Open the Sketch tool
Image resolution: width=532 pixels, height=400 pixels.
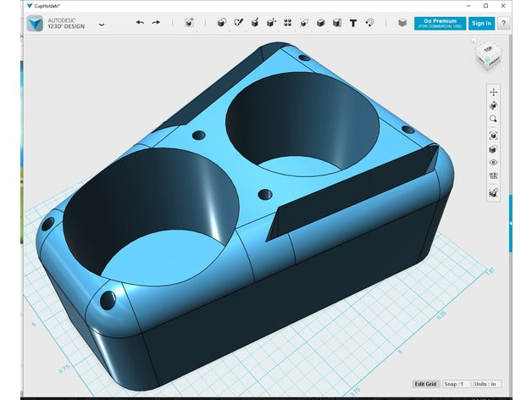tap(239, 23)
